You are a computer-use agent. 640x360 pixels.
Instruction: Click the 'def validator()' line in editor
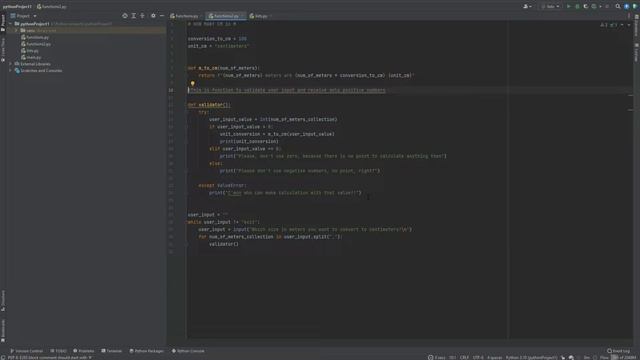209,105
